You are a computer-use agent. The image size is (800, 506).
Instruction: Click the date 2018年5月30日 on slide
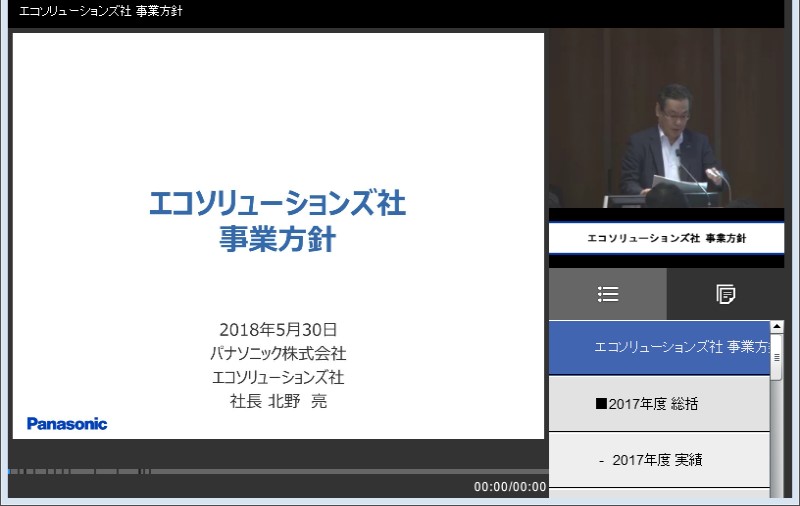coord(278,330)
